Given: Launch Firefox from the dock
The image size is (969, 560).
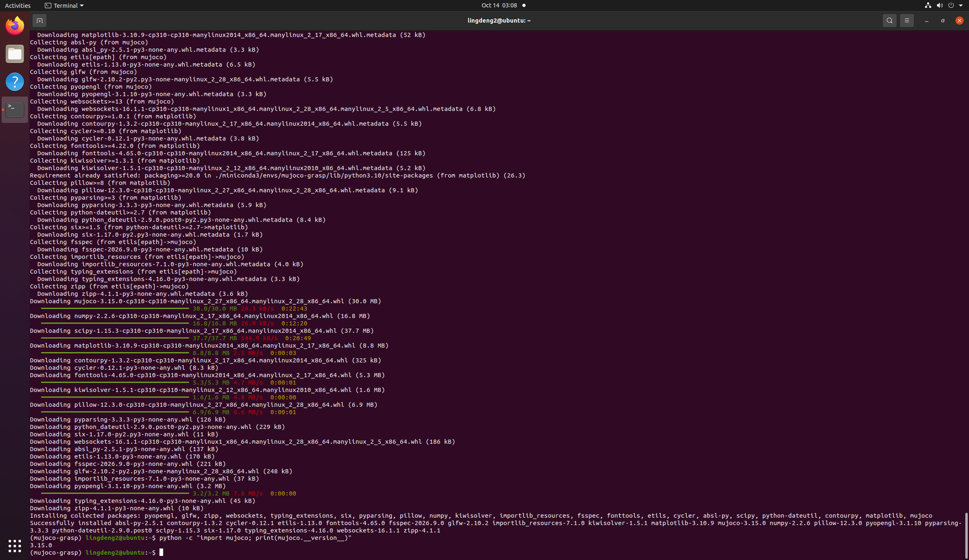Looking at the screenshot, I should tap(15, 26).
